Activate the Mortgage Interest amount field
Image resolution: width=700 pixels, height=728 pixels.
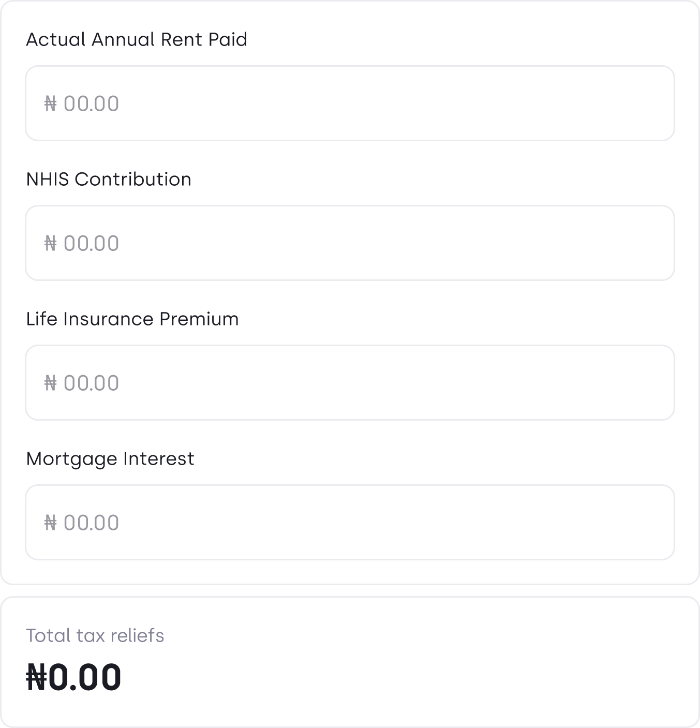tap(350, 522)
